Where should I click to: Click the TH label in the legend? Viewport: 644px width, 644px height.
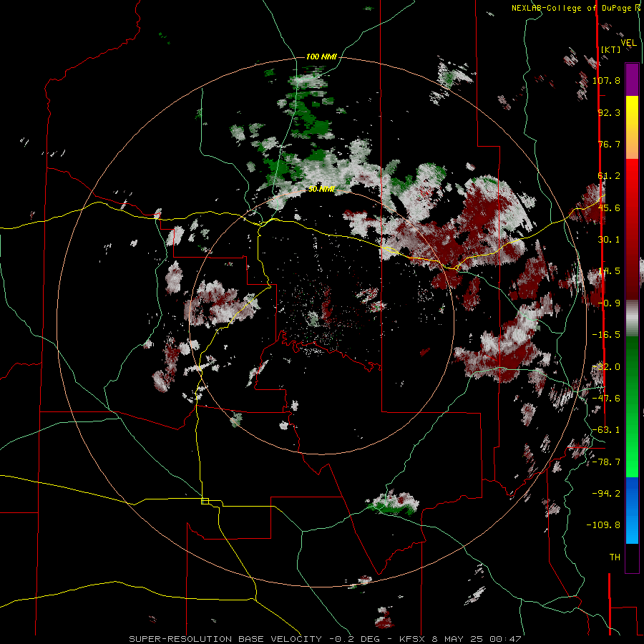click(615, 557)
